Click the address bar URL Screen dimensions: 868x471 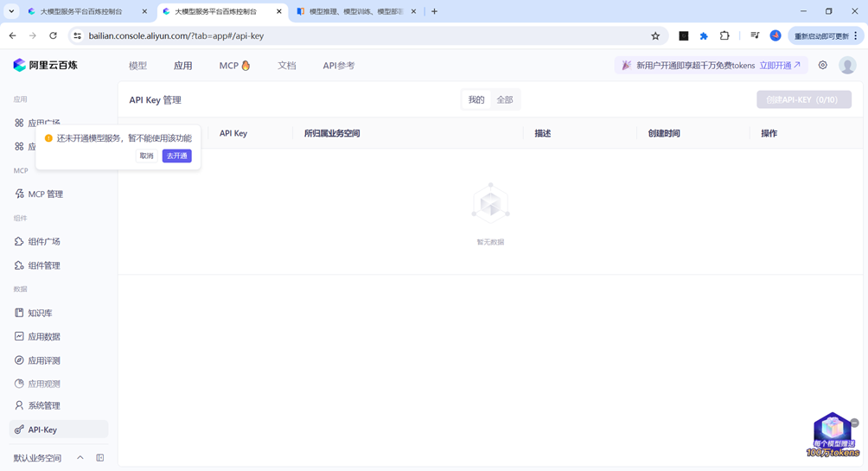coord(176,36)
